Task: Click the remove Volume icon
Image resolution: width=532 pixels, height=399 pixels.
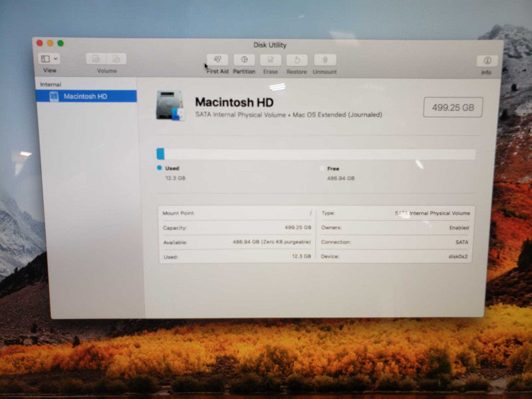Action: click(116, 59)
